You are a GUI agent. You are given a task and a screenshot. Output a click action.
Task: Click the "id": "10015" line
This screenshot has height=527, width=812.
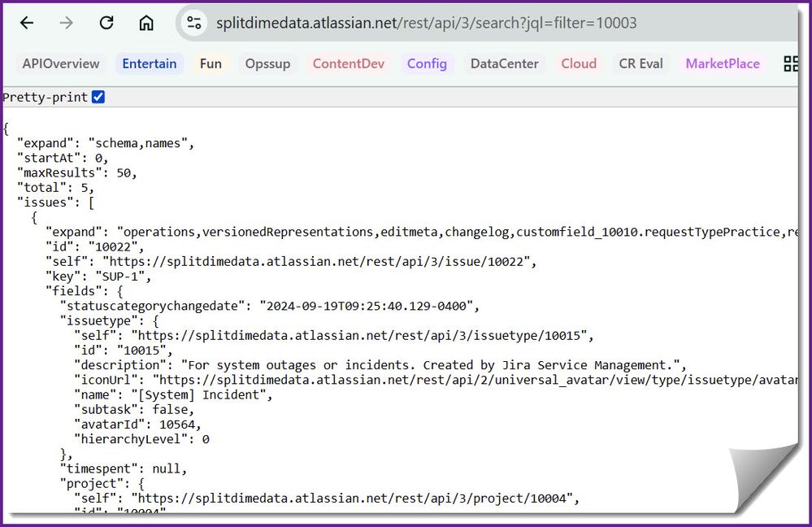(124, 351)
